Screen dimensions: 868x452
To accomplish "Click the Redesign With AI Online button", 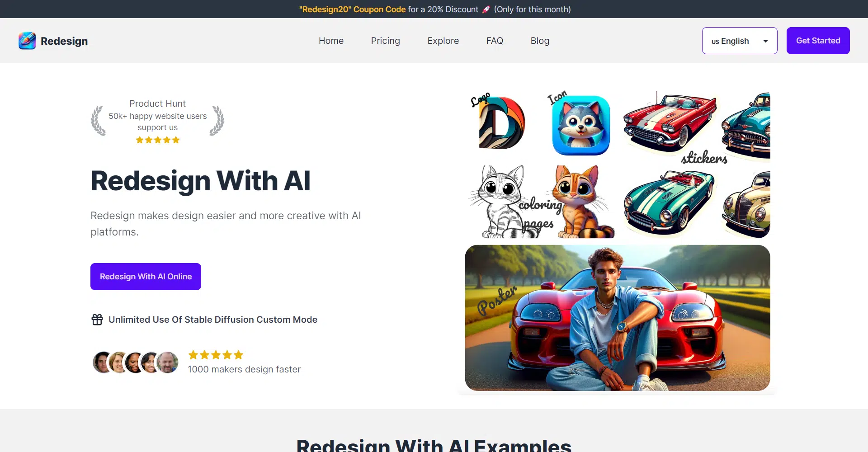I will (146, 277).
